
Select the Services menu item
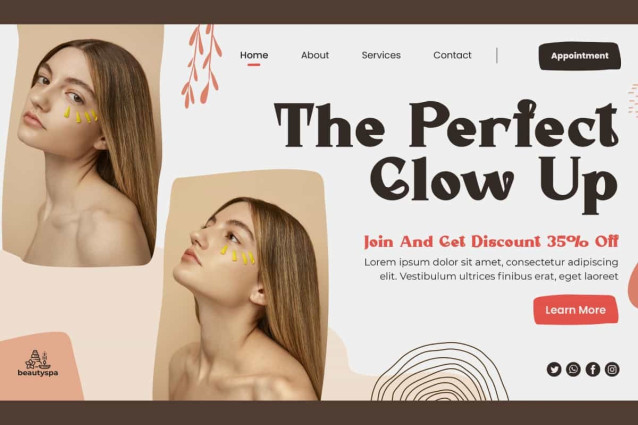coord(381,55)
